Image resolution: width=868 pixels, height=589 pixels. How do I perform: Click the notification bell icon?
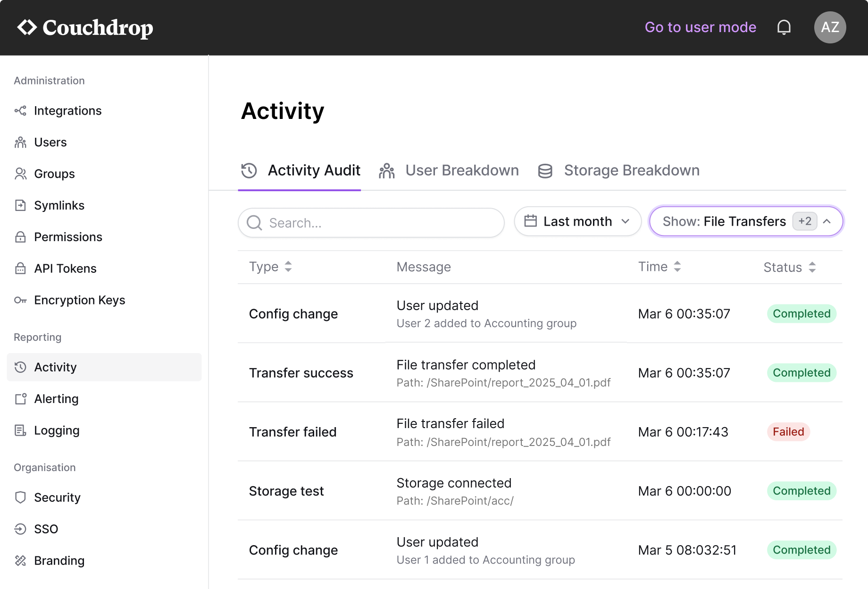coord(784,27)
